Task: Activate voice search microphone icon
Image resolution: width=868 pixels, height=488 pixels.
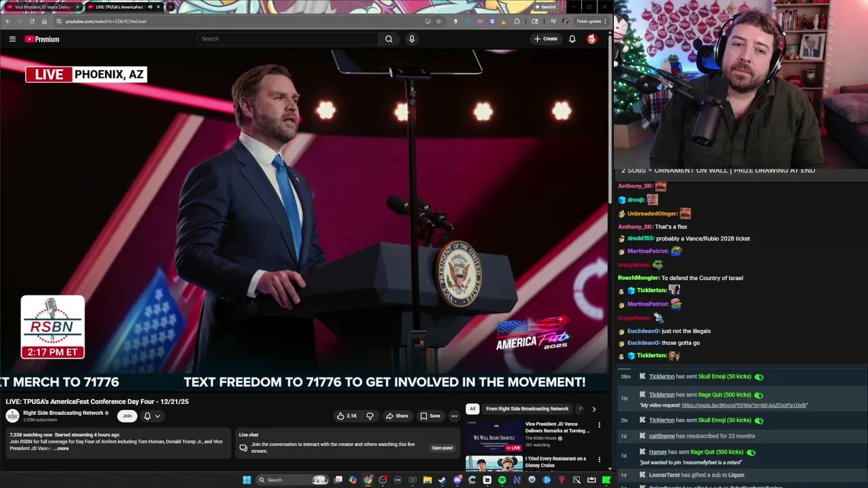Action: coord(412,39)
